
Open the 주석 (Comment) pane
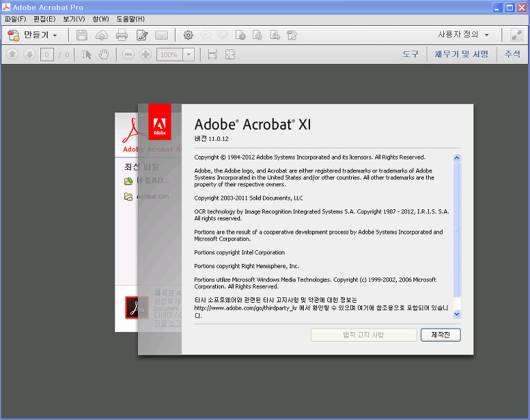(x=513, y=54)
